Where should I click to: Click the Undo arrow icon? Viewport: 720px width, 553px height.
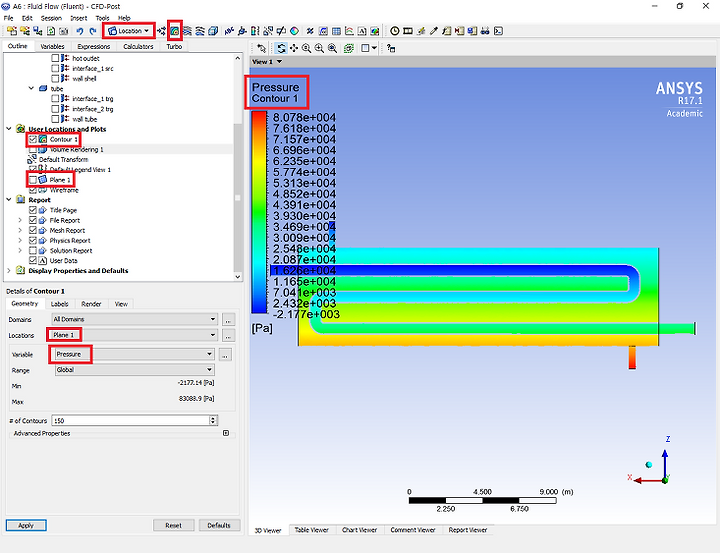(x=80, y=31)
